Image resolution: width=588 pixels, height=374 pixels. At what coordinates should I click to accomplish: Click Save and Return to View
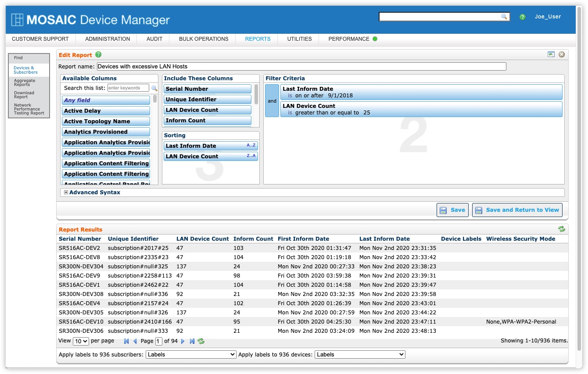tap(517, 210)
